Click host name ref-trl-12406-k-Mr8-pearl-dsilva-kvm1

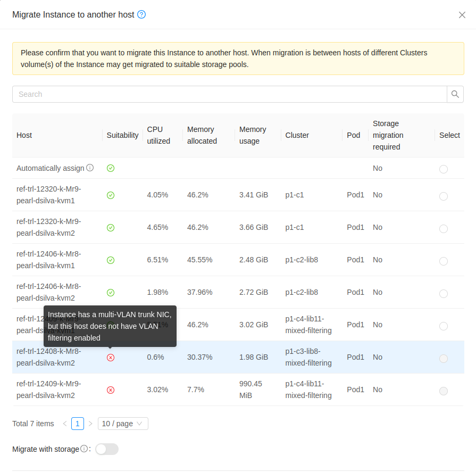[x=48, y=260]
